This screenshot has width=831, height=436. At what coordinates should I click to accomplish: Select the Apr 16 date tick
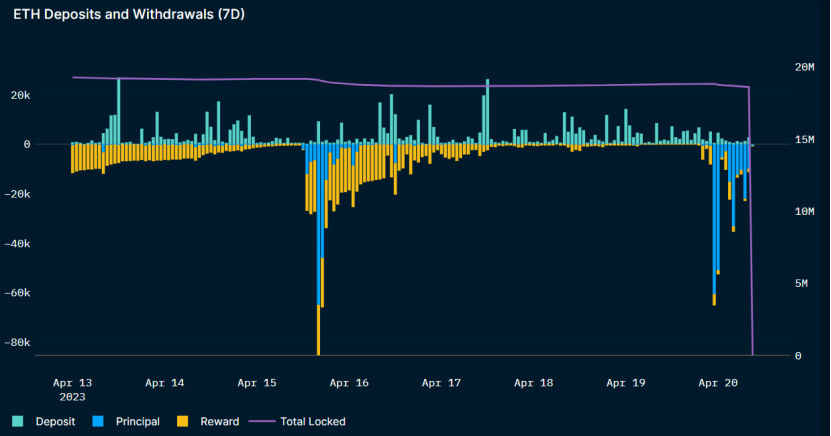click(349, 383)
